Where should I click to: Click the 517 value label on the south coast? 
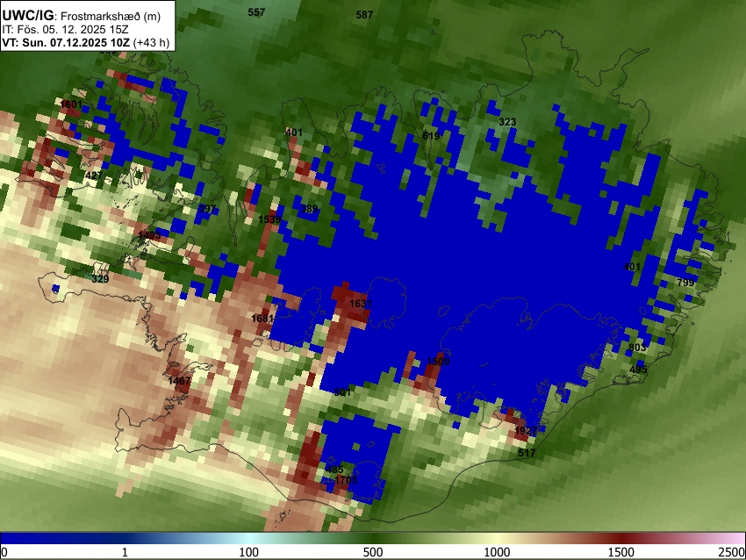point(527,453)
